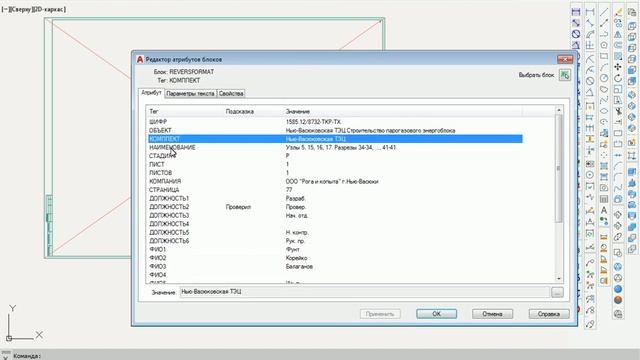Select the Trim tool
The width and height of the screenshot is (640, 360).
(618, 111)
